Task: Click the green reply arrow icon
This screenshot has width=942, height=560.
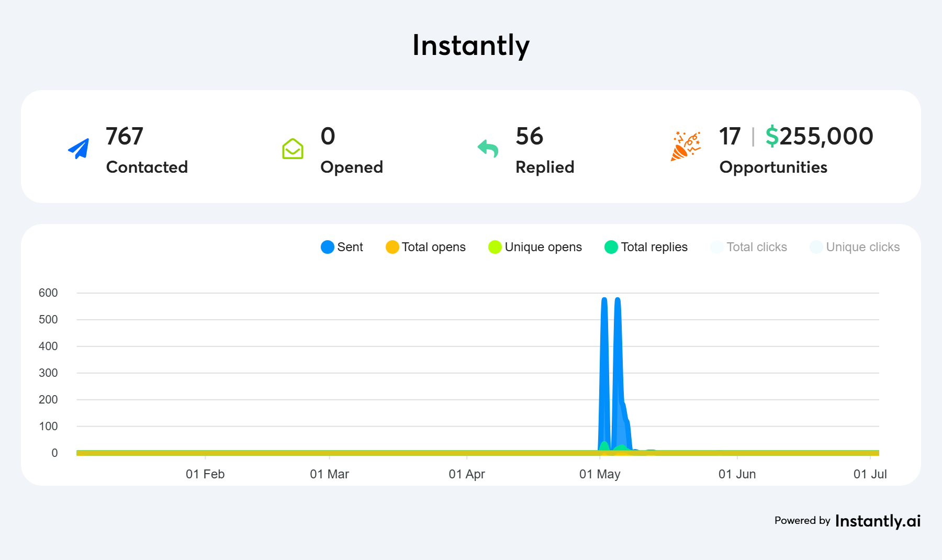Action: coord(488,149)
